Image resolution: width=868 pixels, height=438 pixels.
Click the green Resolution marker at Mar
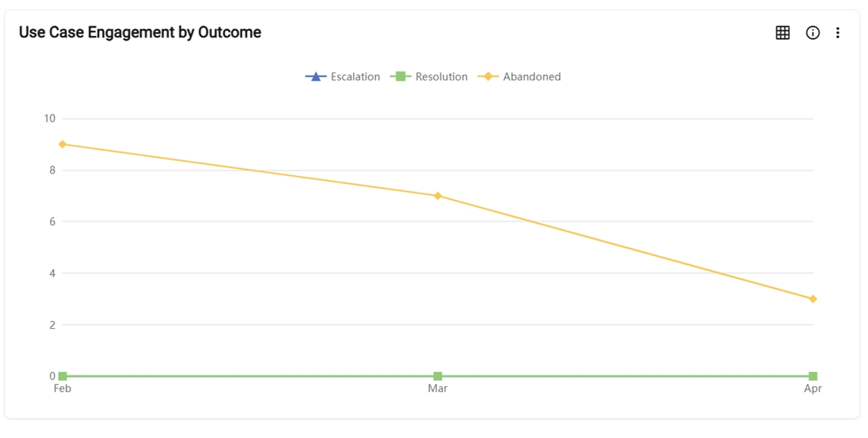437,376
